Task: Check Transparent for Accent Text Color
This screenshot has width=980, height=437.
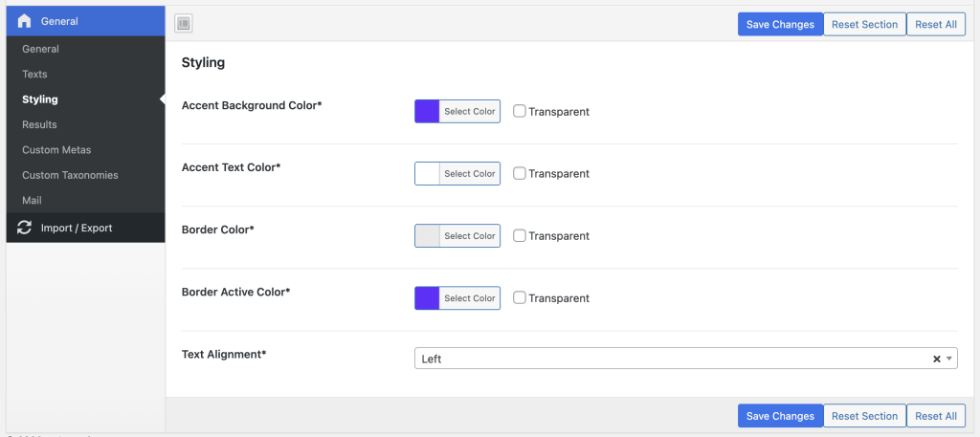Action: point(520,173)
